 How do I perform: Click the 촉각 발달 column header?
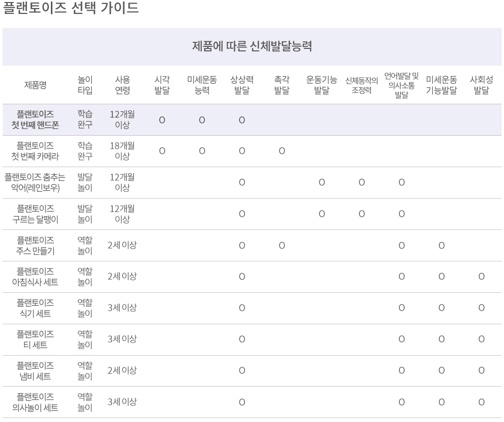pos(282,85)
